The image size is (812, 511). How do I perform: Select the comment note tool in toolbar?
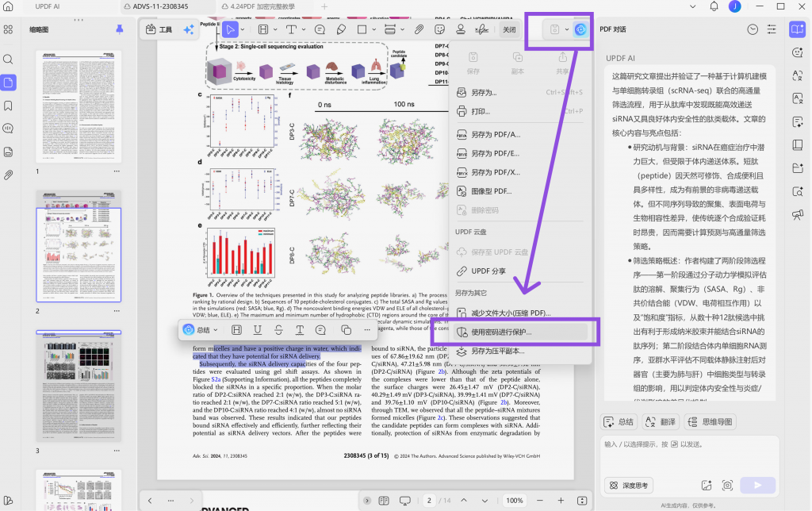click(x=320, y=29)
